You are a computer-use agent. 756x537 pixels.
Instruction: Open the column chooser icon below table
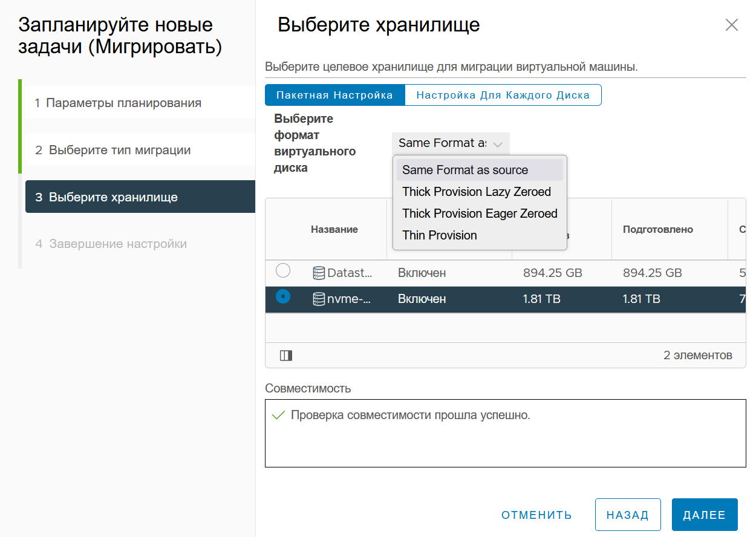pyautogui.click(x=286, y=356)
